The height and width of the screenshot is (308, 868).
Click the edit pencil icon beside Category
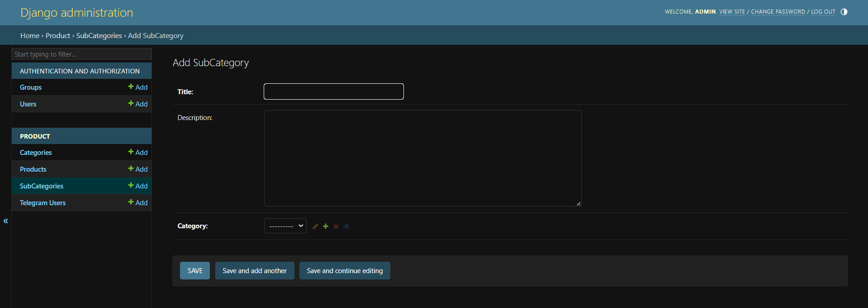coord(315,226)
